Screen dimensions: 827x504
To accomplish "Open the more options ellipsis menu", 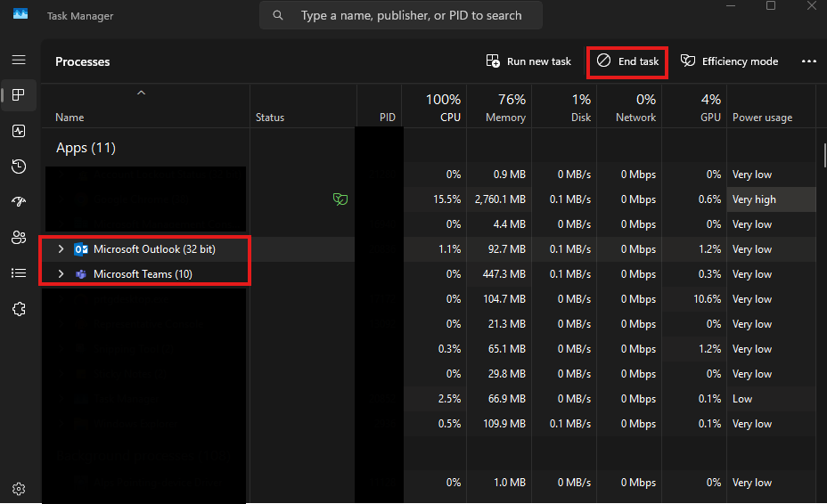I will tap(808, 61).
